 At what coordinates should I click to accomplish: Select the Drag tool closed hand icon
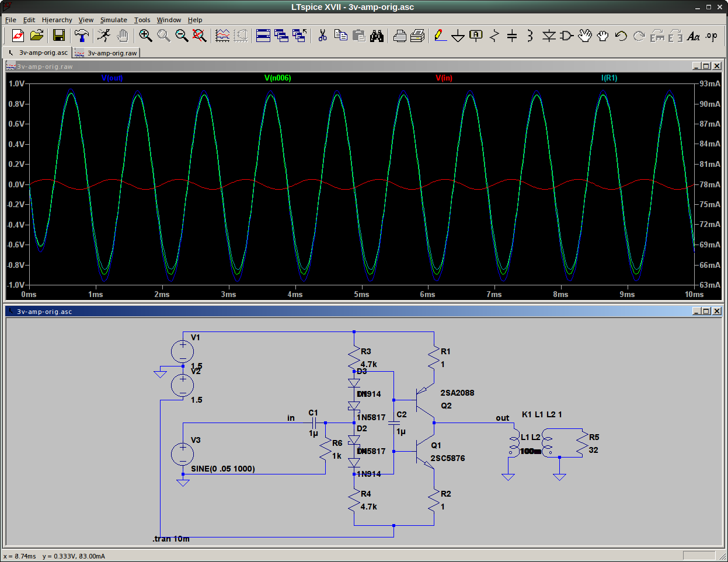602,36
